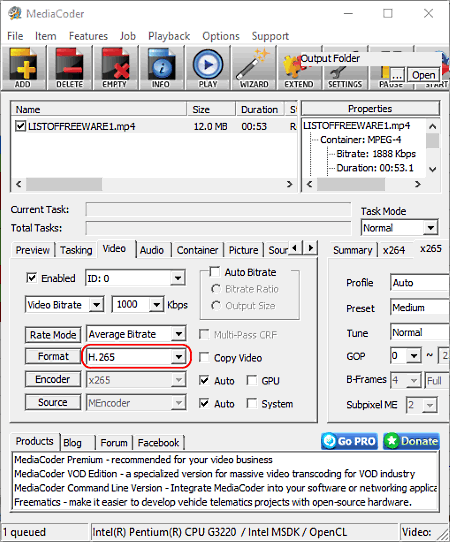Click the Properties panel down scroll arrow
The height and width of the screenshot is (542, 450).
click(433, 169)
